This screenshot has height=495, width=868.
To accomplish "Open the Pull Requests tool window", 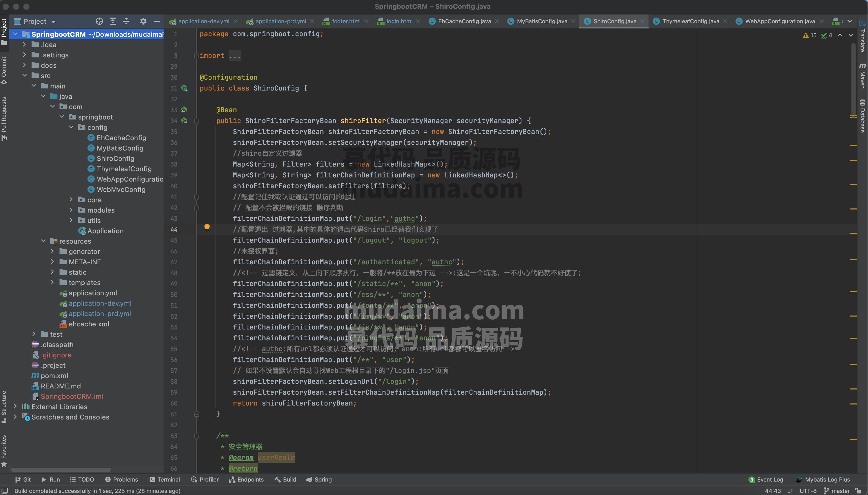I will click(x=4, y=119).
